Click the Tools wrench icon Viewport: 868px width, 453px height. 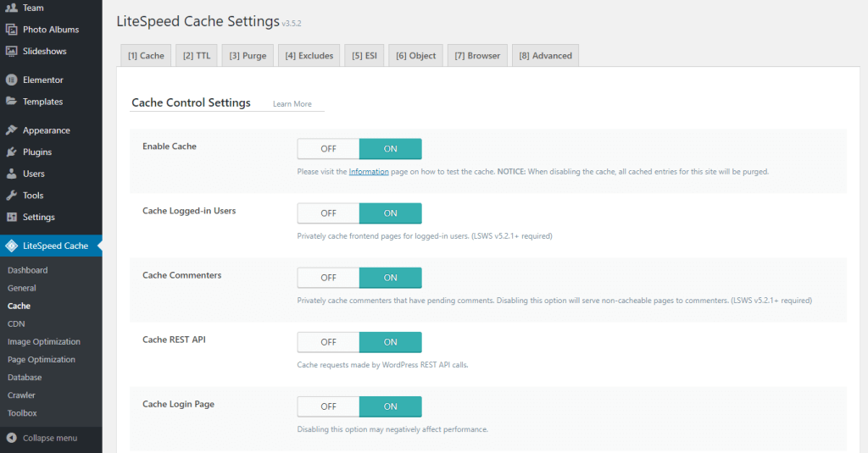11,196
